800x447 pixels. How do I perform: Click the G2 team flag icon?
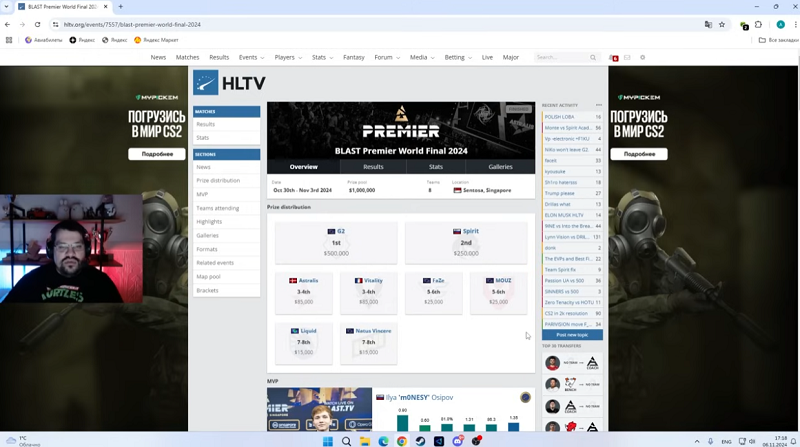(x=331, y=231)
